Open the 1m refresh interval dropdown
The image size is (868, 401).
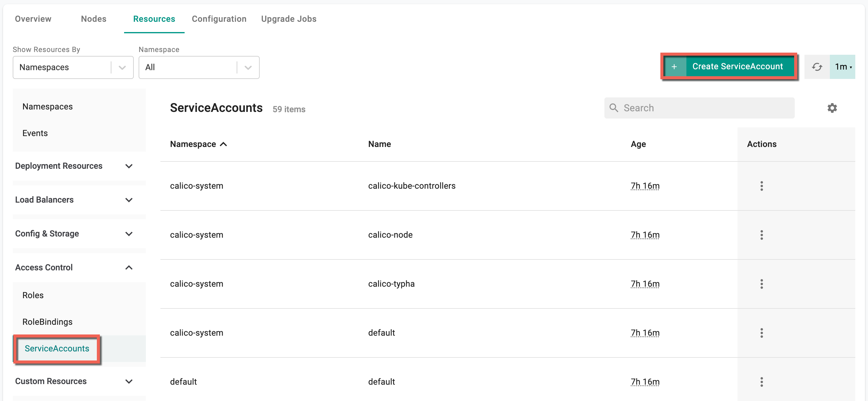[x=842, y=67]
